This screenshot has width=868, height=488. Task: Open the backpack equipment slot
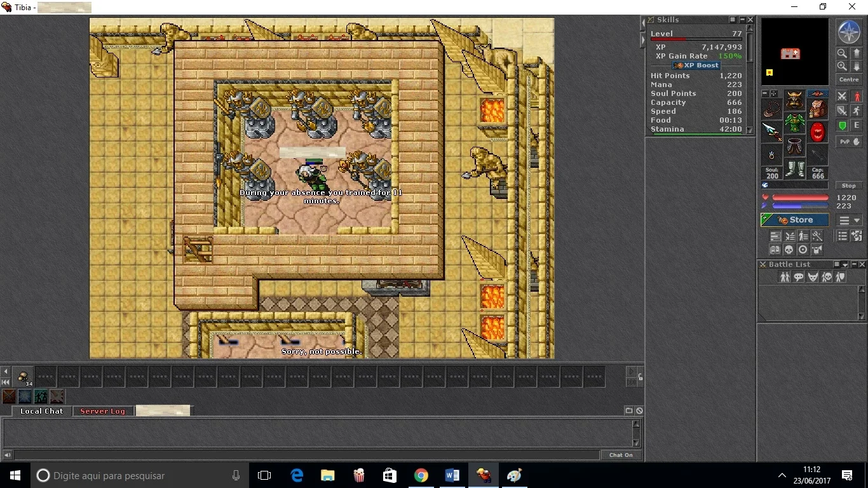[x=818, y=109]
